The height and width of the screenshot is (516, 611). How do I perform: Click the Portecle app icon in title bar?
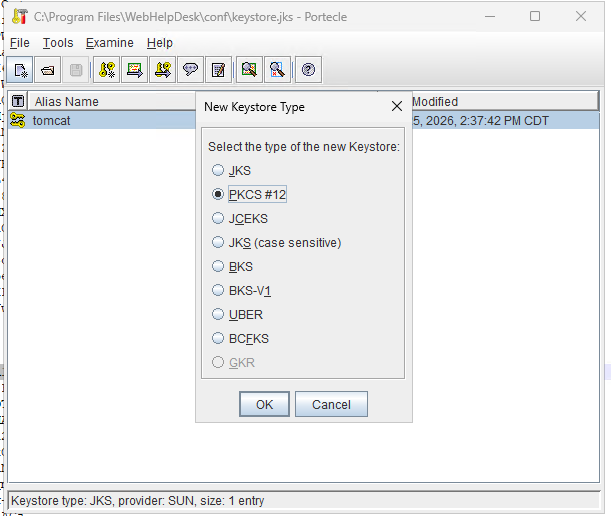point(19,16)
